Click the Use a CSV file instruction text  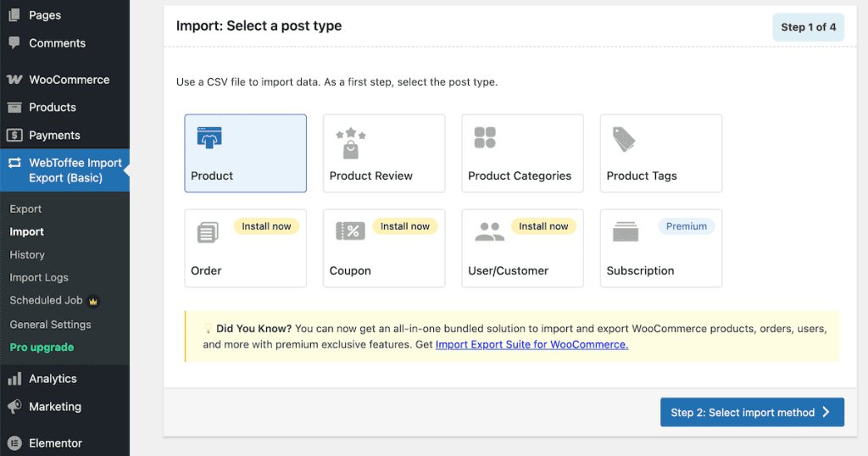click(337, 82)
